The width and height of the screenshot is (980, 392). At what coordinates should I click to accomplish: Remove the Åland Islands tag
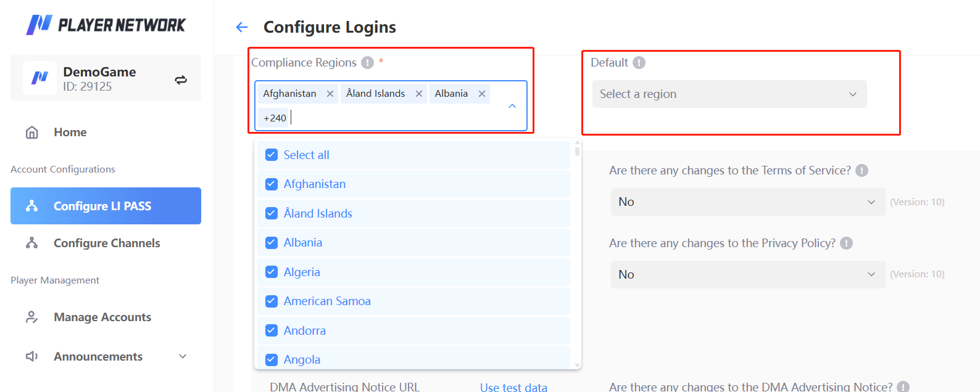(x=419, y=94)
